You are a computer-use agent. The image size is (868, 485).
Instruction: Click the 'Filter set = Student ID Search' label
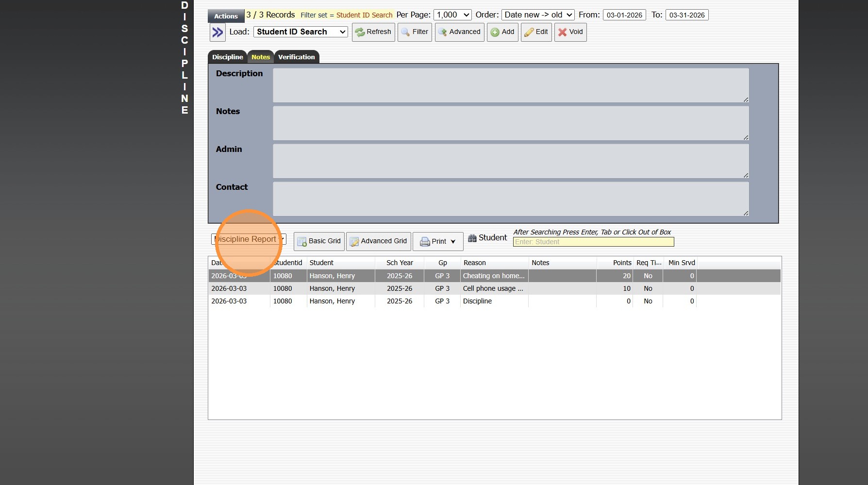click(347, 15)
